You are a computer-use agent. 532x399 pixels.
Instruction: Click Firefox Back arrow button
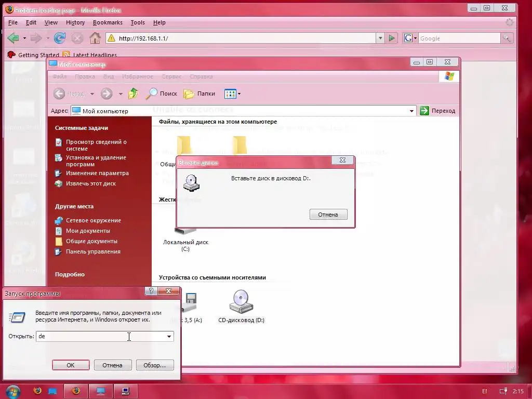tap(14, 38)
